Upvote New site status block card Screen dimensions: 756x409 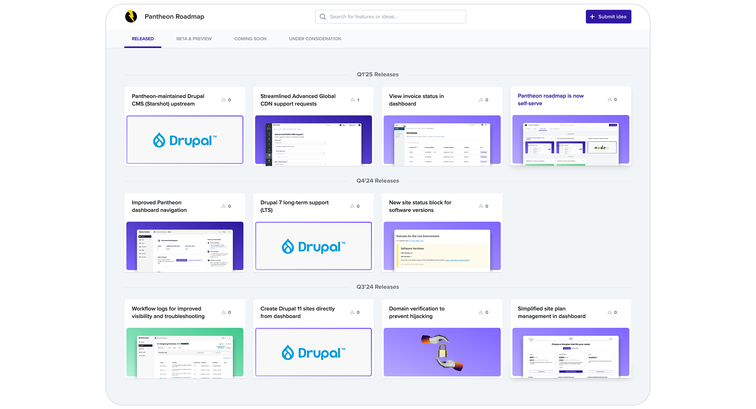(x=481, y=207)
